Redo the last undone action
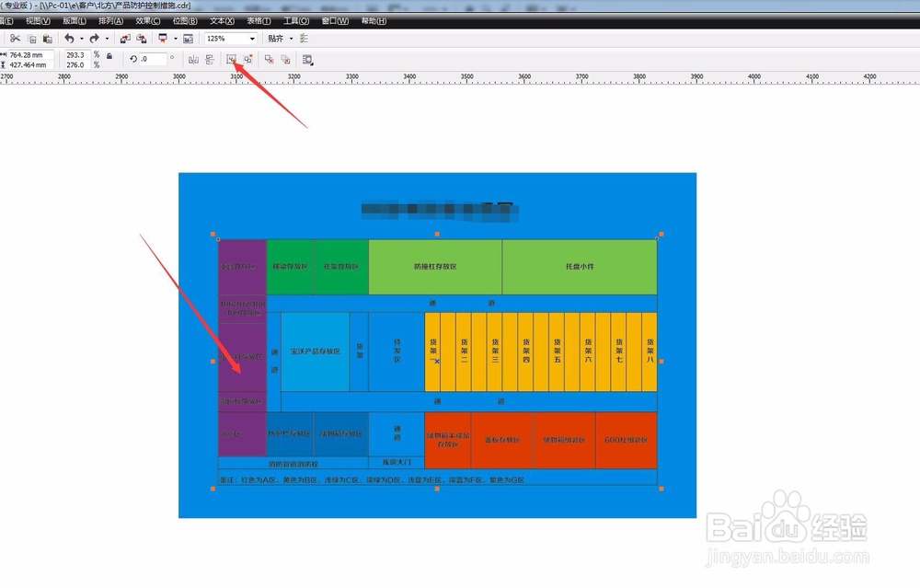Viewport: 920px width, 588px height. [x=94, y=38]
